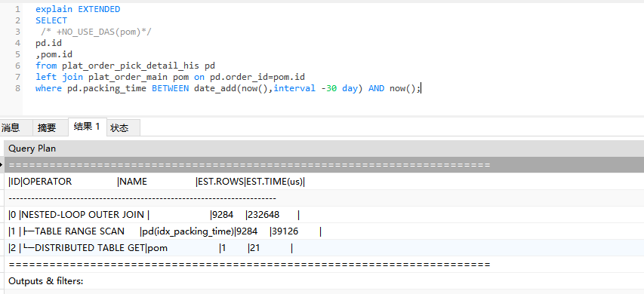The height and width of the screenshot is (294, 644).
Task: Click line number 8 in the gutter
Action: (x=17, y=88)
